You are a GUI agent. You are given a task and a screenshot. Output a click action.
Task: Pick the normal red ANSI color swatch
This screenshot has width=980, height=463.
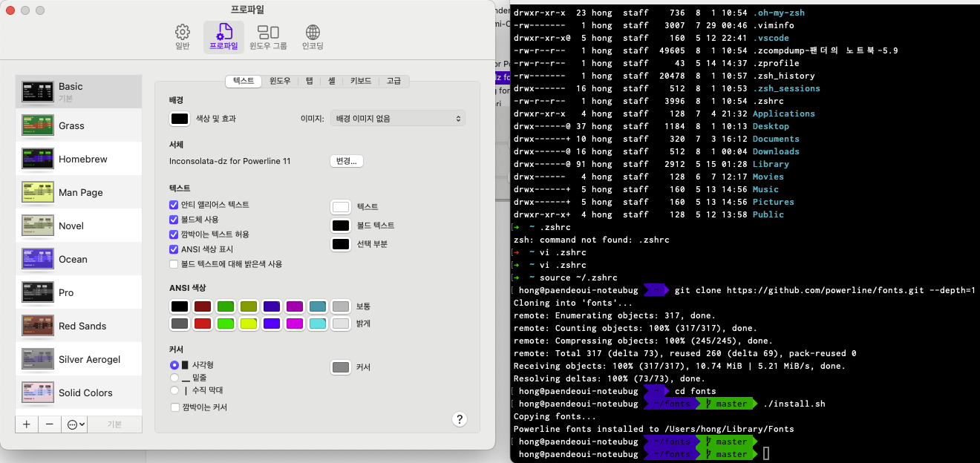coord(203,306)
